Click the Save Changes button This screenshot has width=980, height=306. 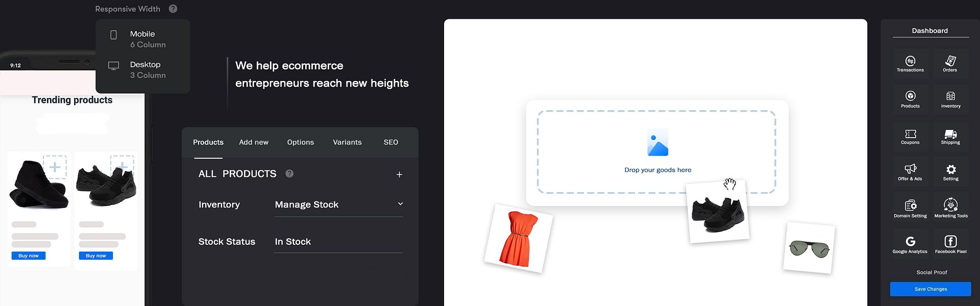(930, 289)
